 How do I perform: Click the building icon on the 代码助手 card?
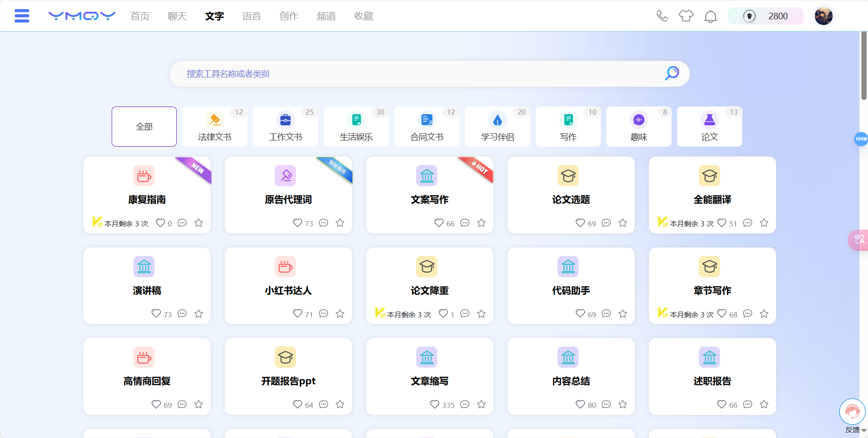pos(568,266)
